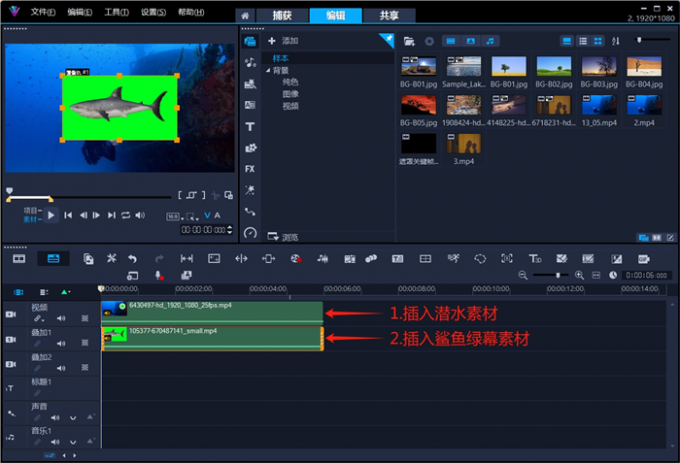Open the 文件 menu
The height and width of the screenshot is (463, 680).
coord(43,12)
